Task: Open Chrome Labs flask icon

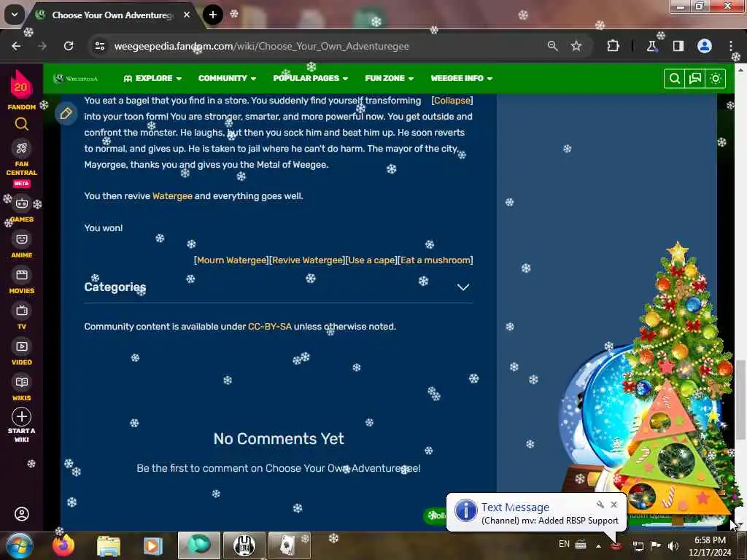Action: [x=651, y=46]
